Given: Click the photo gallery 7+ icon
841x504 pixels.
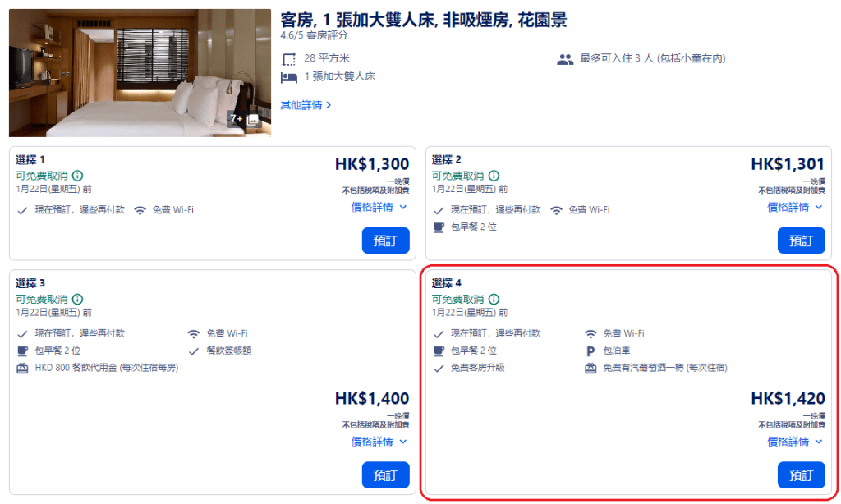Looking at the screenshot, I should tap(246, 119).
